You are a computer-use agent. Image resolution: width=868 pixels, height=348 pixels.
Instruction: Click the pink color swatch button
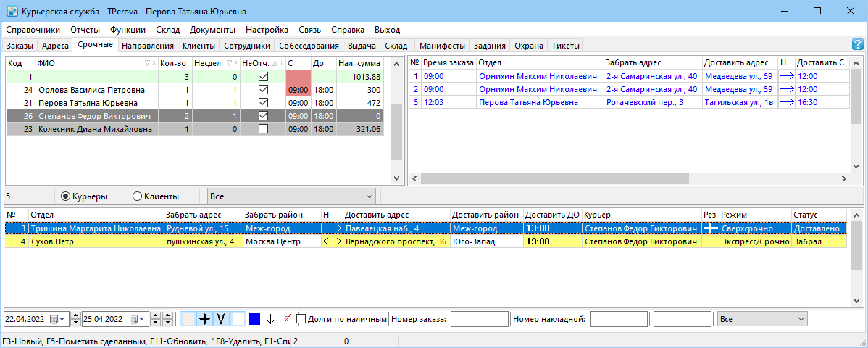[x=188, y=318]
